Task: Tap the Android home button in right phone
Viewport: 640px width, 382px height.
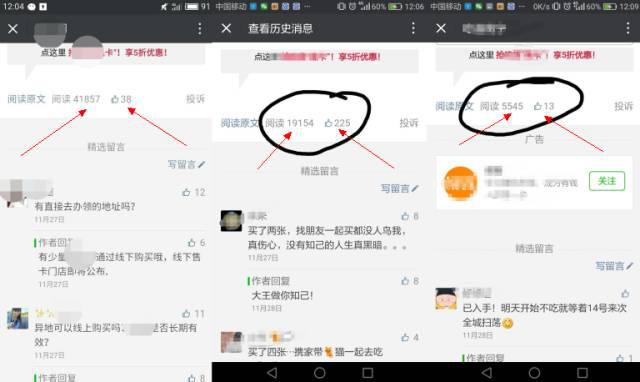Action: [534, 373]
